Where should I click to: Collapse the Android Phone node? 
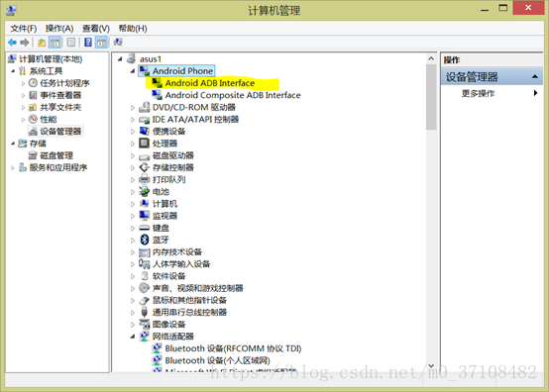point(133,71)
